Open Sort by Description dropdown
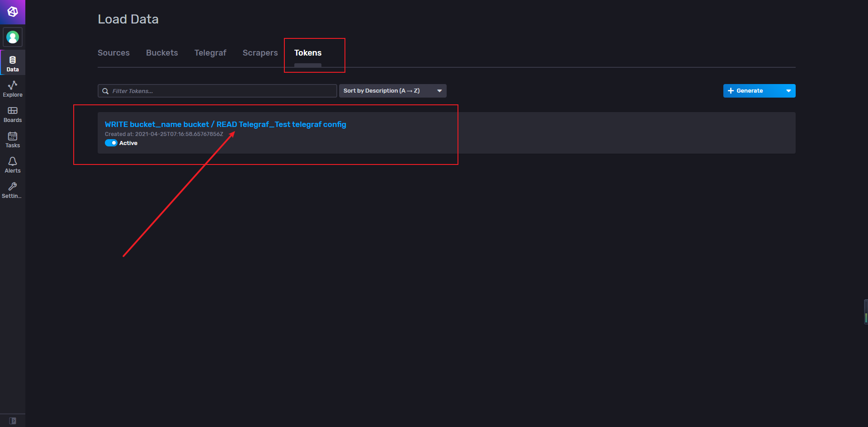The width and height of the screenshot is (868, 427). [392, 91]
